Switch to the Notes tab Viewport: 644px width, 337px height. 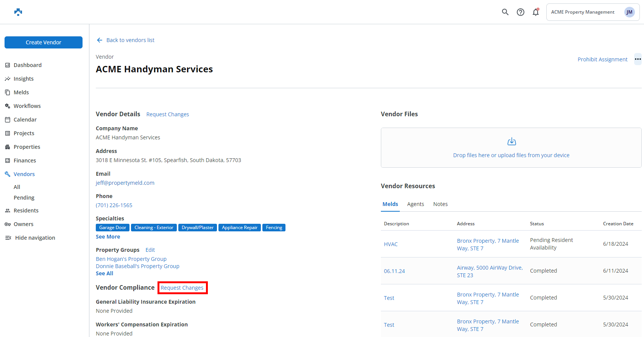pyautogui.click(x=440, y=204)
